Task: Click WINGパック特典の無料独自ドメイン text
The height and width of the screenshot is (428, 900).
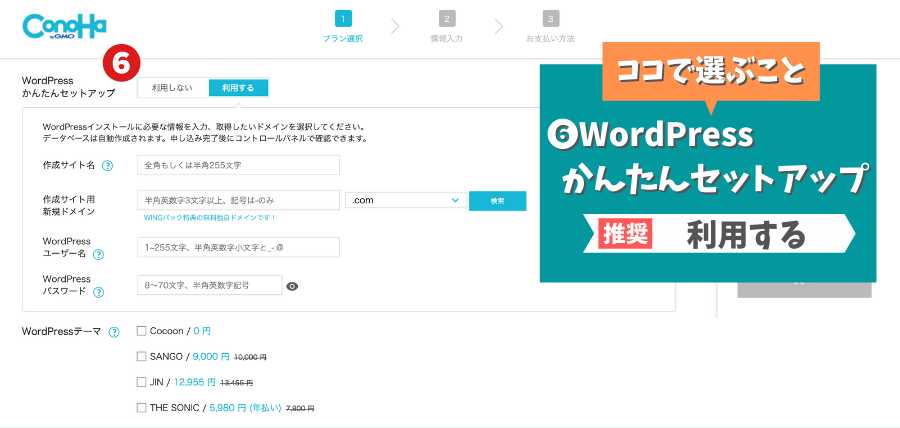Action: 210,218
